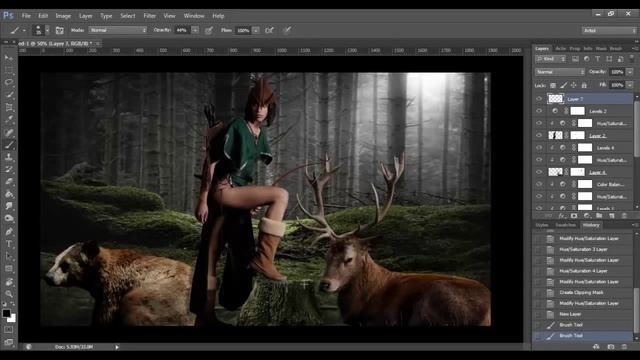The width and height of the screenshot is (640, 360).
Task: Delete the layer with the Layers panel trash icon
Action: (624, 216)
